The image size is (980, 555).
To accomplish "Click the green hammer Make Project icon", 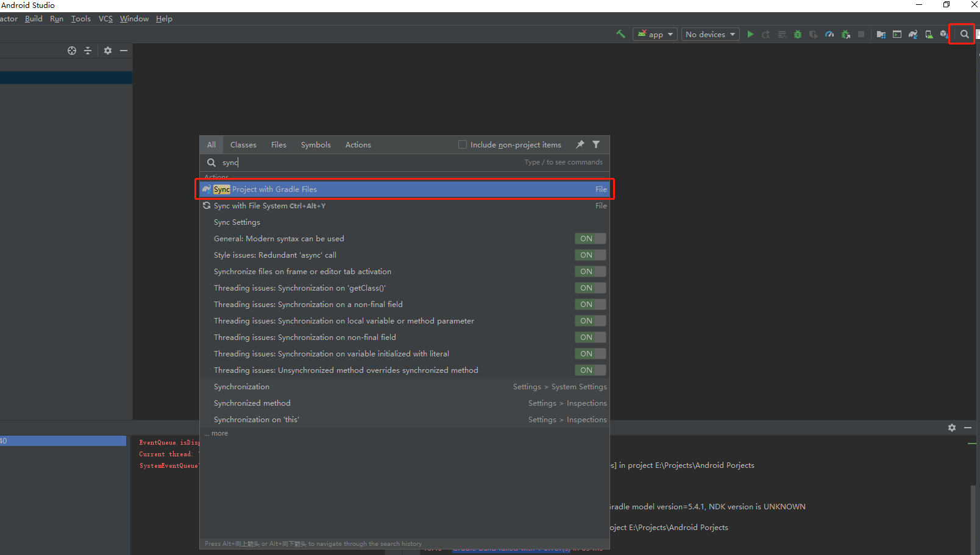I will click(x=620, y=34).
